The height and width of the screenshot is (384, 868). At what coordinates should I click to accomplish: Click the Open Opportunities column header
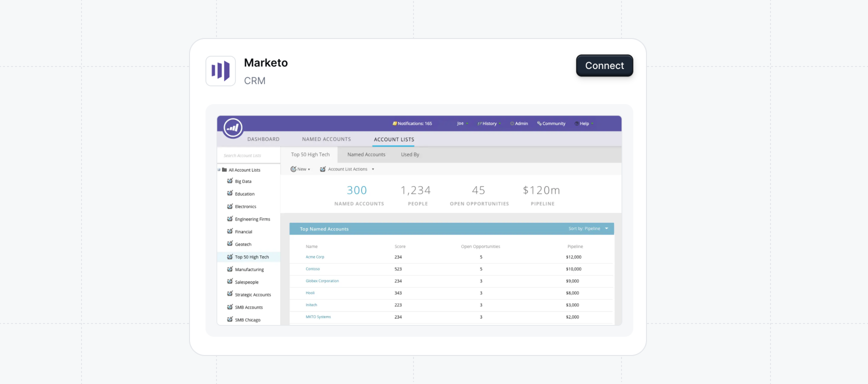point(480,246)
